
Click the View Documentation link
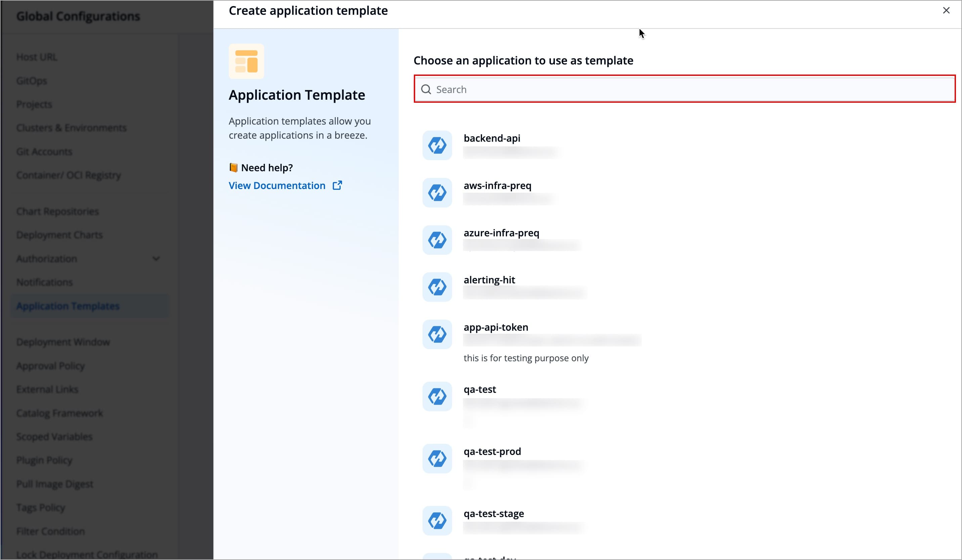pyautogui.click(x=277, y=185)
